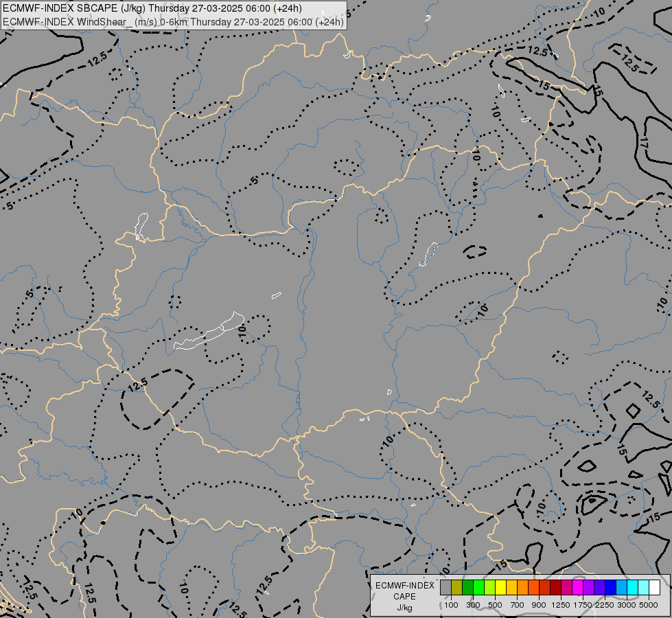The image size is (672, 618).
Task: Click the crimson pink swatch above 1250
Action: 566,588
